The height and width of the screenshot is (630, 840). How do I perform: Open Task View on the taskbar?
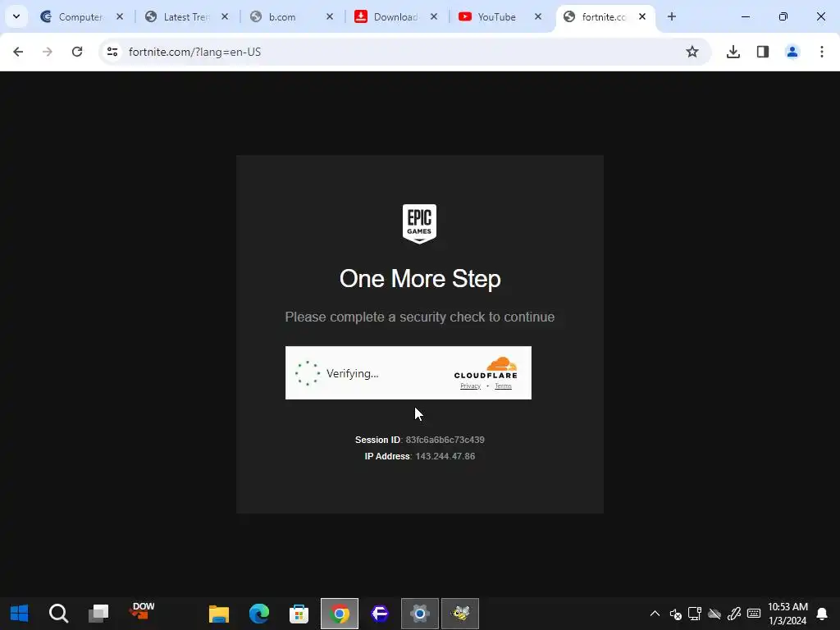point(98,614)
